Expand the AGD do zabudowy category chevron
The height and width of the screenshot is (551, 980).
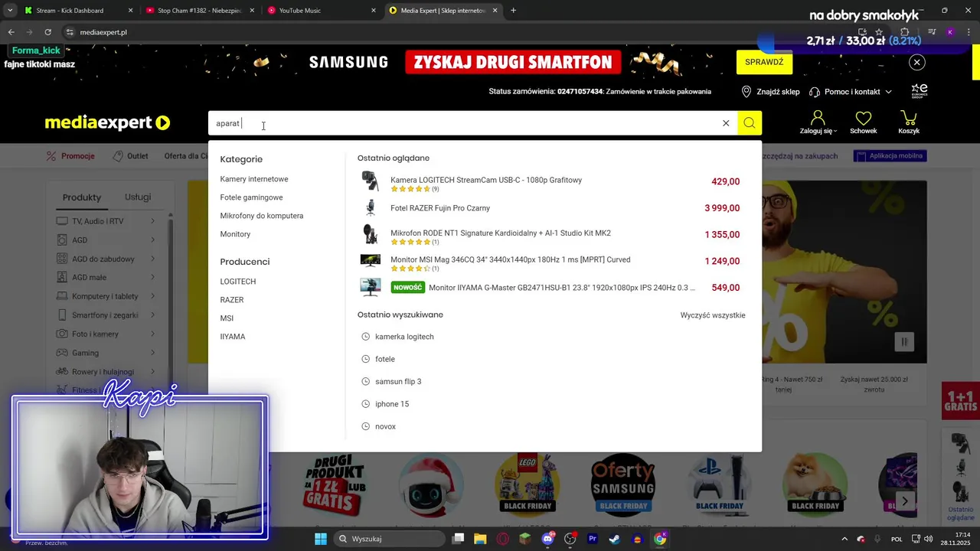coord(152,259)
